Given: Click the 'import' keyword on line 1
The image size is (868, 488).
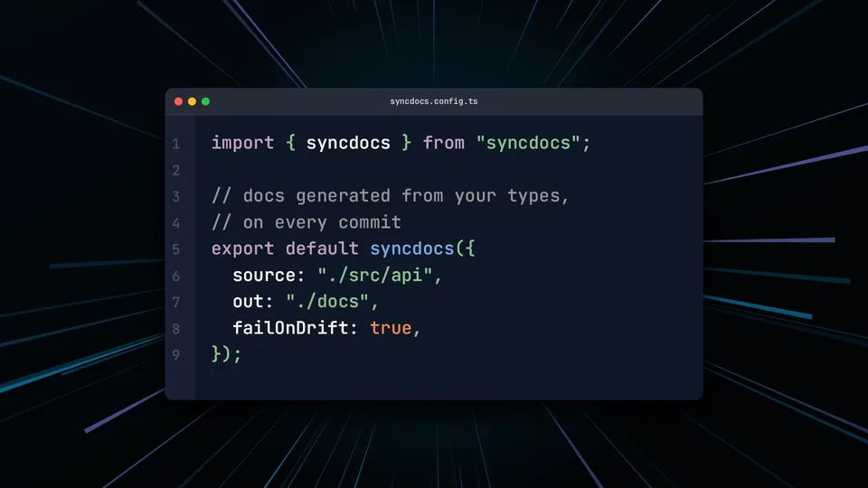Looking at the screenshot, I should click(x=242, y=143).
